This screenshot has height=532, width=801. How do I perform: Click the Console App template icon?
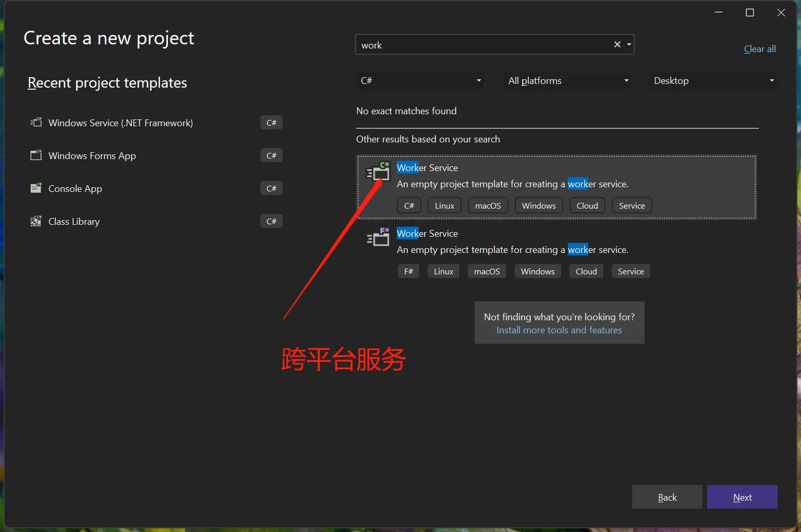coord(36,188)
